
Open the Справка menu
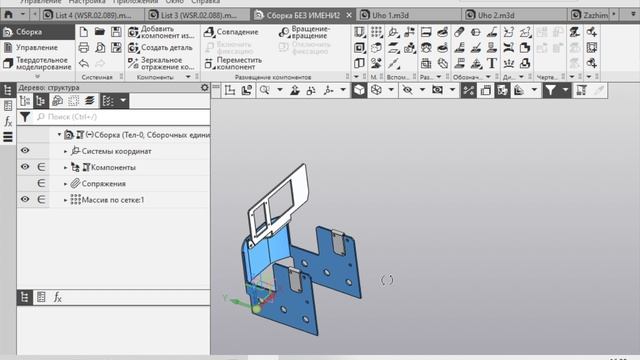tap(206, 2)
